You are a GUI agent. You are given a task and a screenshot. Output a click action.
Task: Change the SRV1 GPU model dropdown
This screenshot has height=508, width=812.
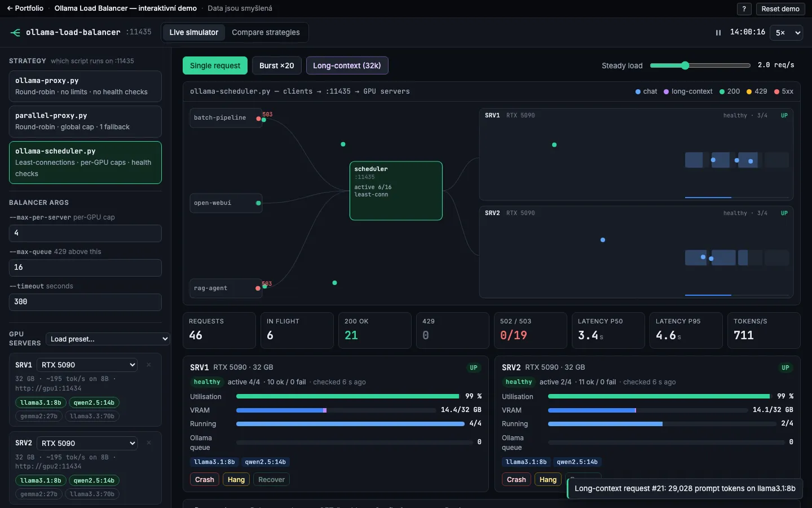[x=87, y=365]
